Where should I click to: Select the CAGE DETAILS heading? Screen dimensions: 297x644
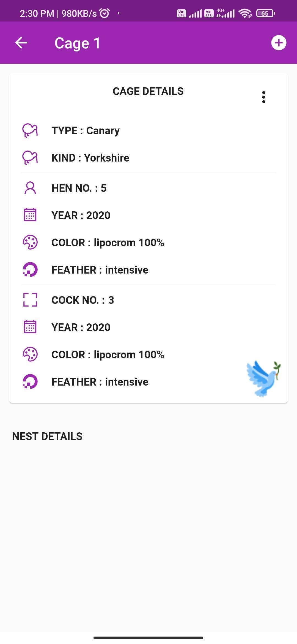pyautogui.click(x=148, y=91)
